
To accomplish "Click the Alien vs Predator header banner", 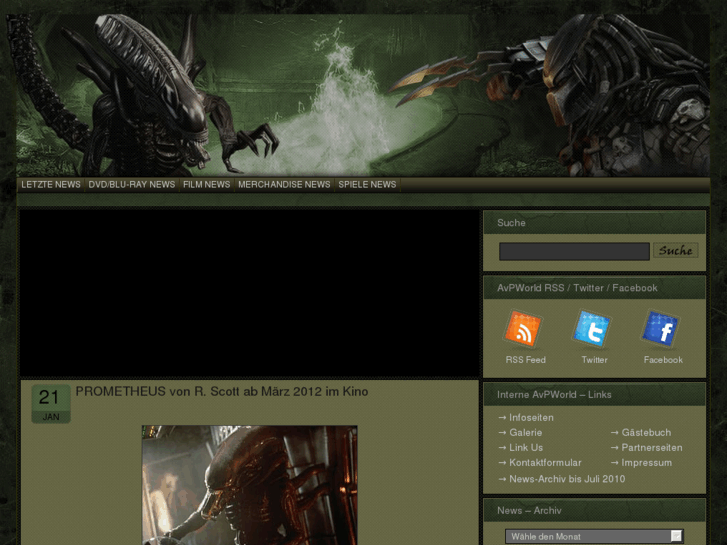I will [x=363, y=95].
